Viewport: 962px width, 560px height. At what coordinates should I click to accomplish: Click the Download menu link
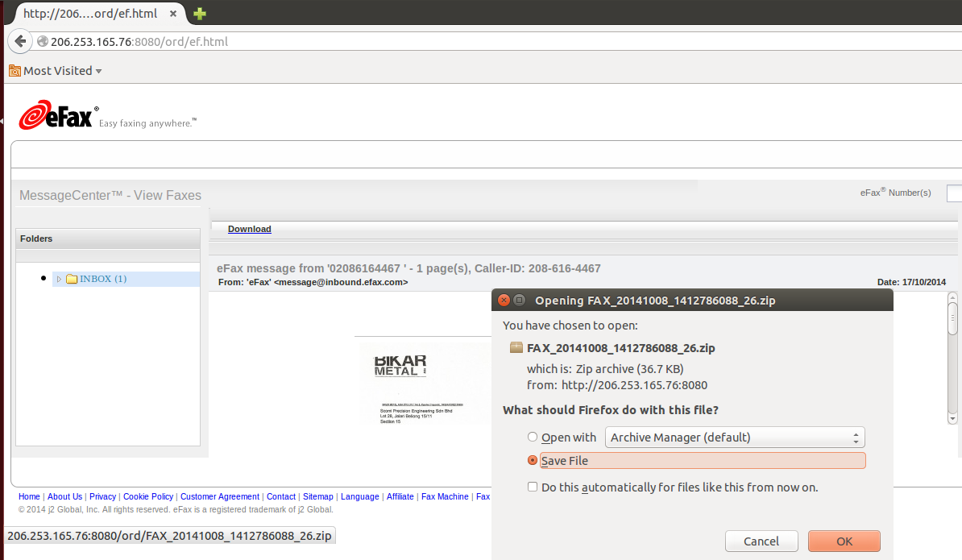click(249, 229)
